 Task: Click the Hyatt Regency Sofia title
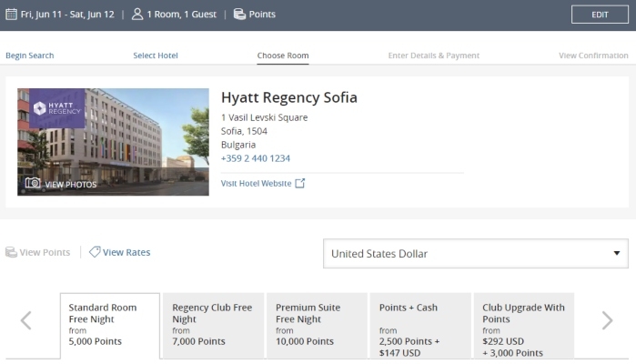coord(289,97)
